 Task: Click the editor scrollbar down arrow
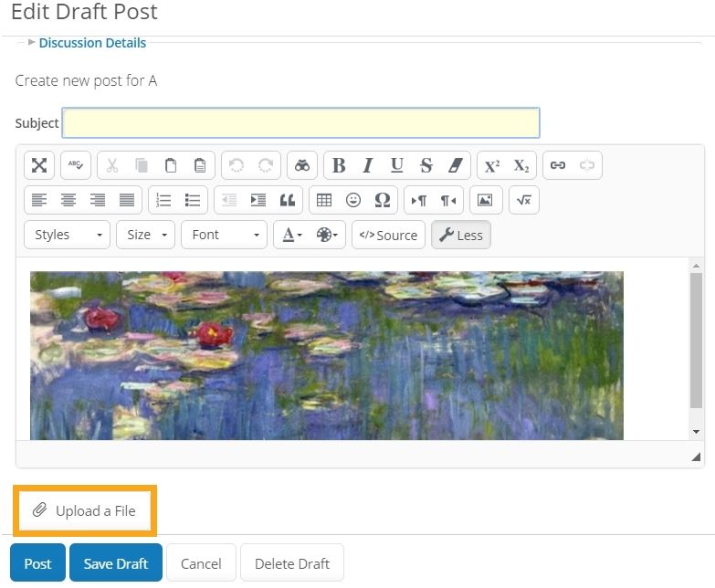click(x=696, y=431)
